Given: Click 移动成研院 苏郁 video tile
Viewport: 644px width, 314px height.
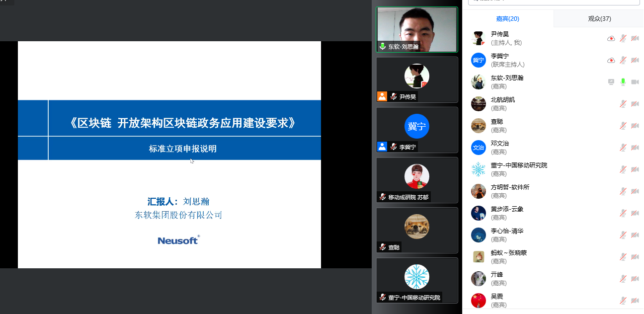Looking at the screenshot, I should (416, 179).
